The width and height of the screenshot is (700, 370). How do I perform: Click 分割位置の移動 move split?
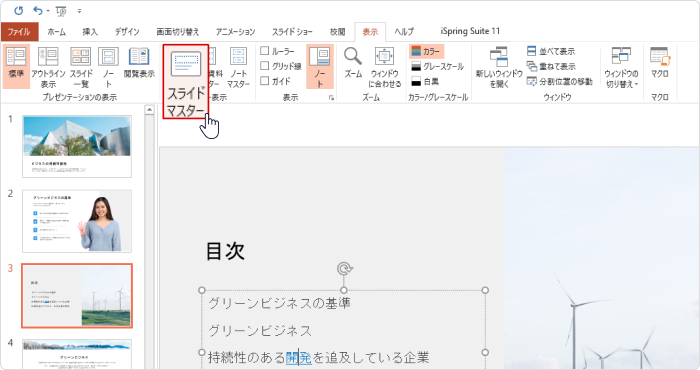point(559,81)
